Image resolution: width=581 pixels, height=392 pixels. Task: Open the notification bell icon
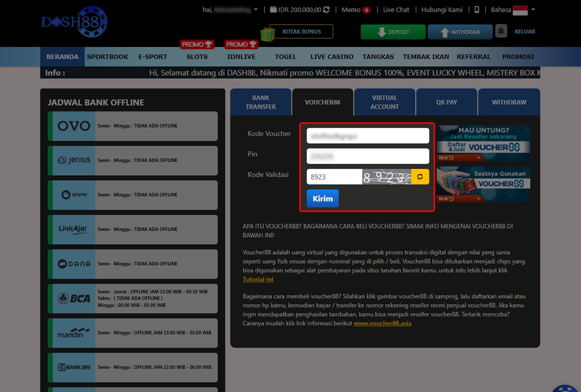501,32
